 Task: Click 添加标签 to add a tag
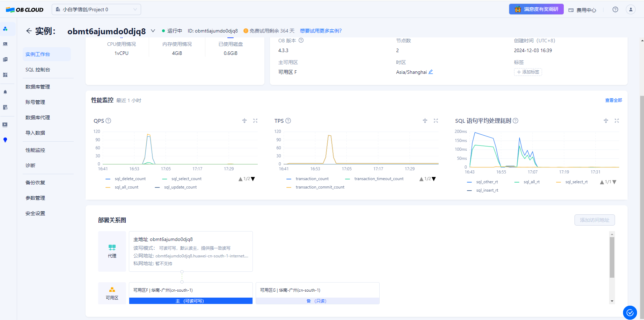coord(528,72)
